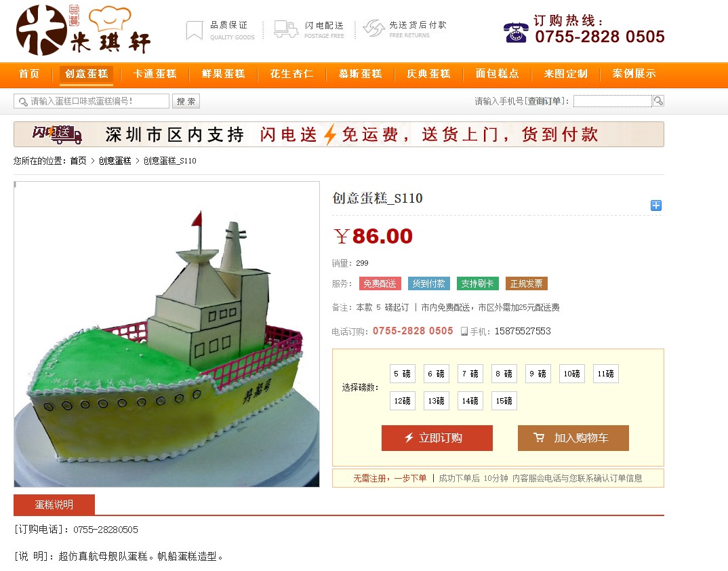Click the 立即订购 order button

(437, 437)
